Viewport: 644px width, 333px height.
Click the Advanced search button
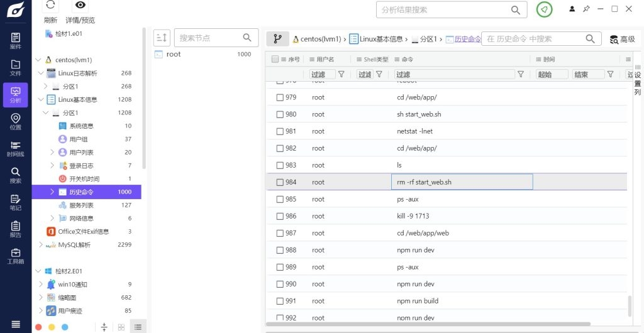tap(622, 39)
